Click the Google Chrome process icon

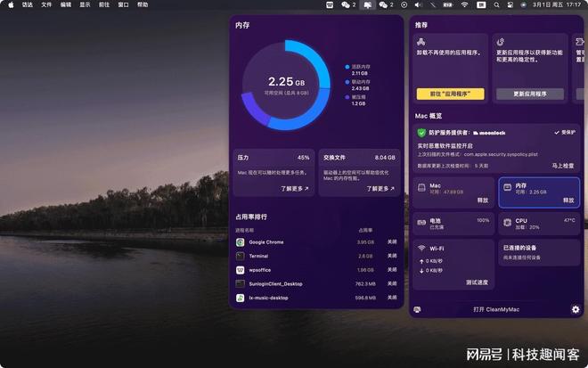pyautogui.click(x=241, y=242)
